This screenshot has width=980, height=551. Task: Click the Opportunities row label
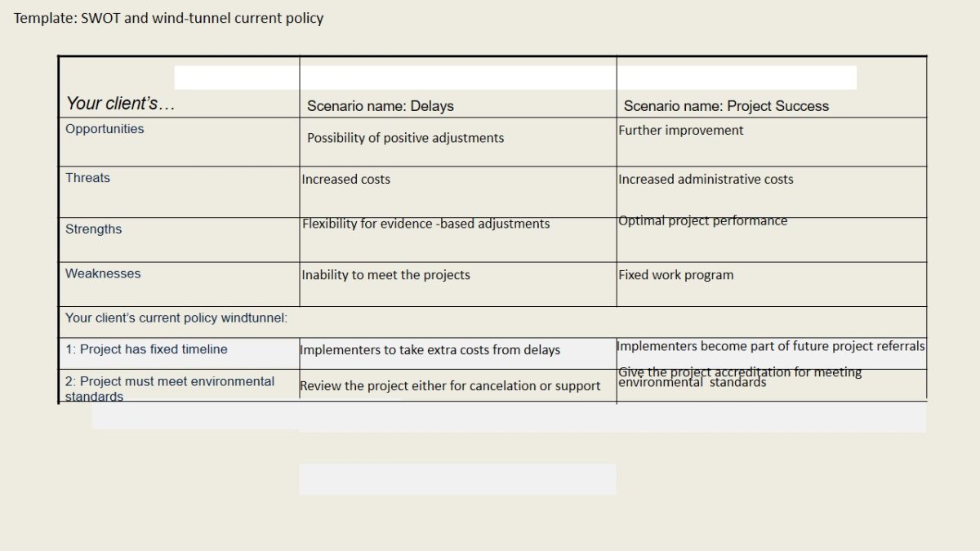[x=105, y=129]
